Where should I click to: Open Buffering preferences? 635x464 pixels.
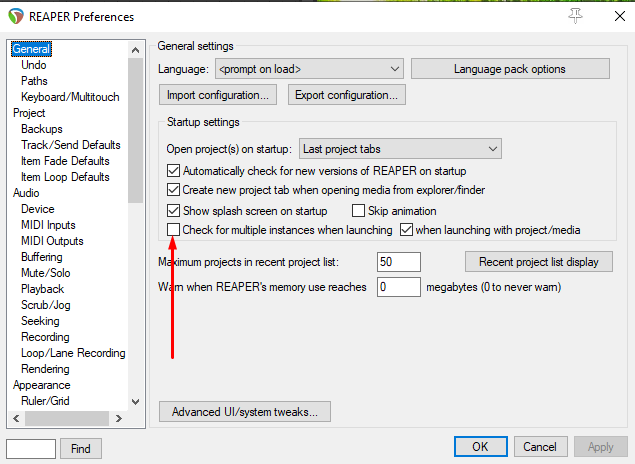click(x=42, y=257)
